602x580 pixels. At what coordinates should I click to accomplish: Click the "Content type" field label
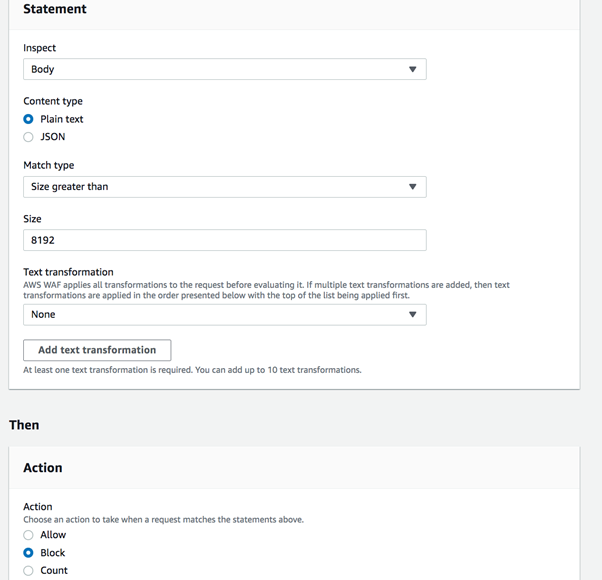[x=53, y=101]
